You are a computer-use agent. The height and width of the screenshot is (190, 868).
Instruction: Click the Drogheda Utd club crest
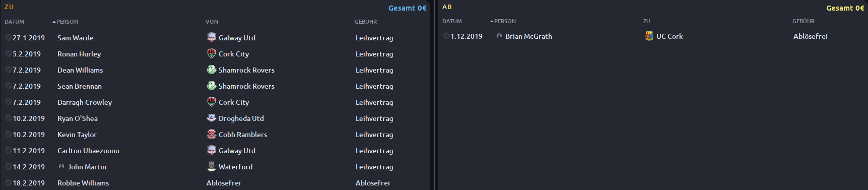pos(212,118)
